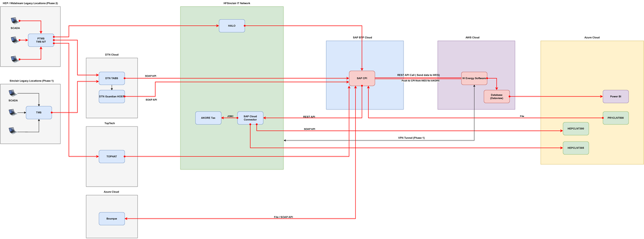Select the SAP CPI node

point(362,78)
